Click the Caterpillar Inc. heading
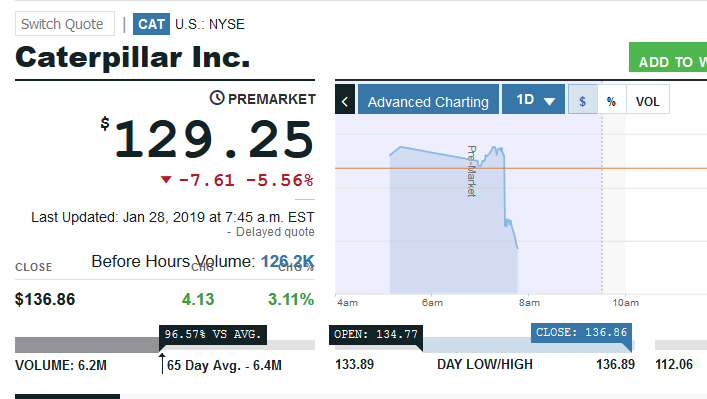Image resolution: width=707 pixels, height=399 pixels. click(x=133, y=57)
